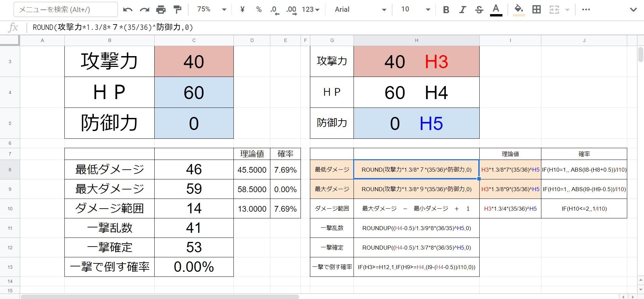
Task: Increase decimal places icon
Action: [x=291, y=10]
